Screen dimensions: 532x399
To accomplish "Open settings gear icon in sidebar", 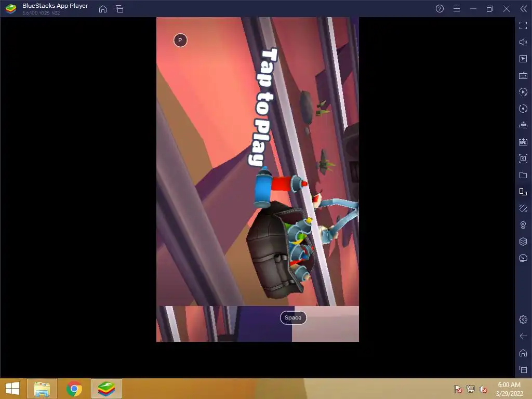I will coord(523,320).
